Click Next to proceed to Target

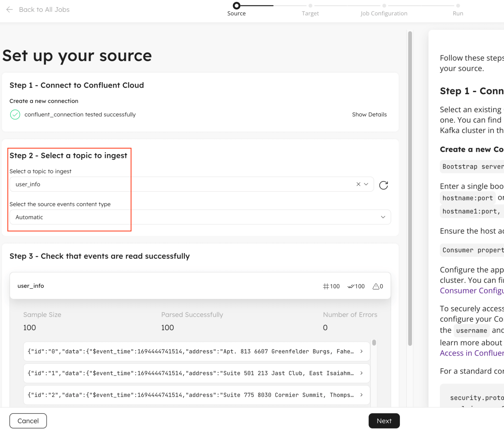pos(384,421)
